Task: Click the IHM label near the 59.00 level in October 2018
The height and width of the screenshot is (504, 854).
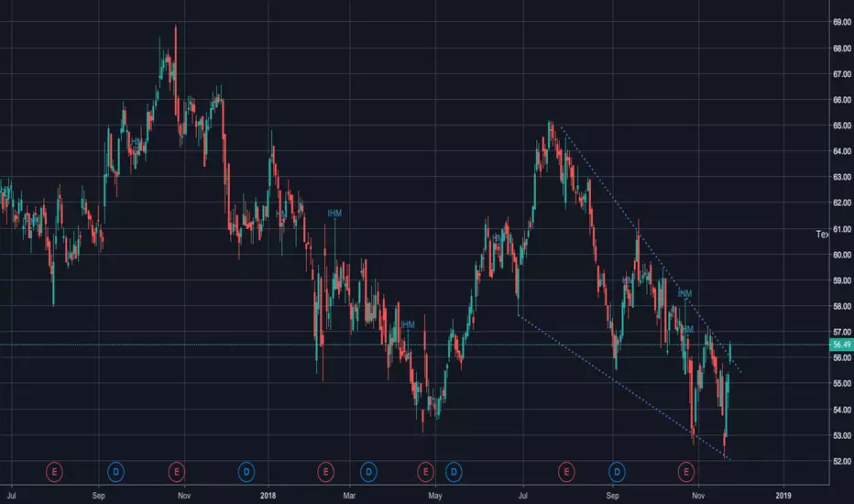Action: (684, 293)
